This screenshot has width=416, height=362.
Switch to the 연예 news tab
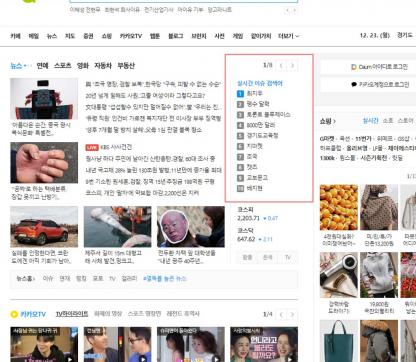[x=42, y=66]
